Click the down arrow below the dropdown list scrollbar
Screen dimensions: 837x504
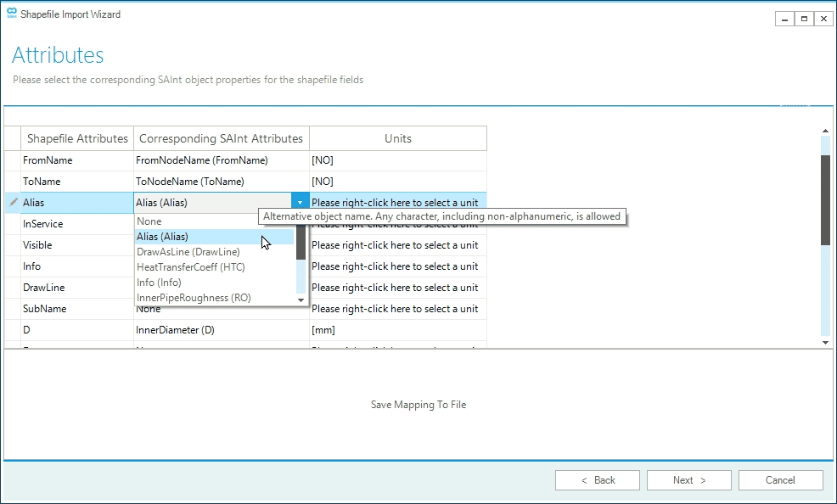(301, 299)
